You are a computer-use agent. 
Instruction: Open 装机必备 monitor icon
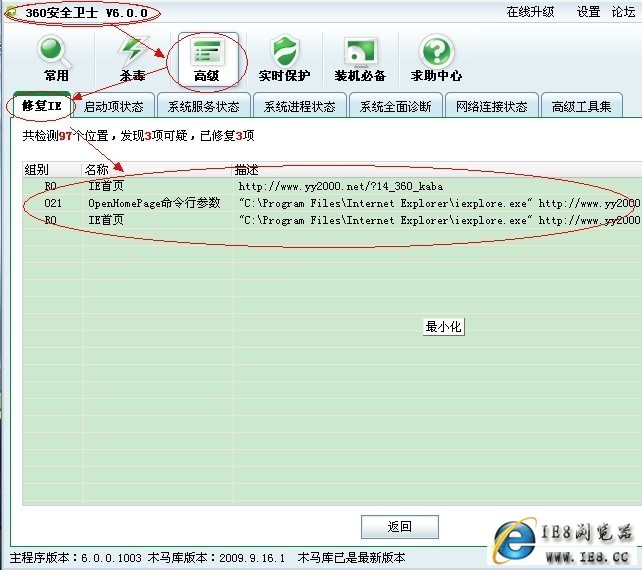click(x=360, y=59)
